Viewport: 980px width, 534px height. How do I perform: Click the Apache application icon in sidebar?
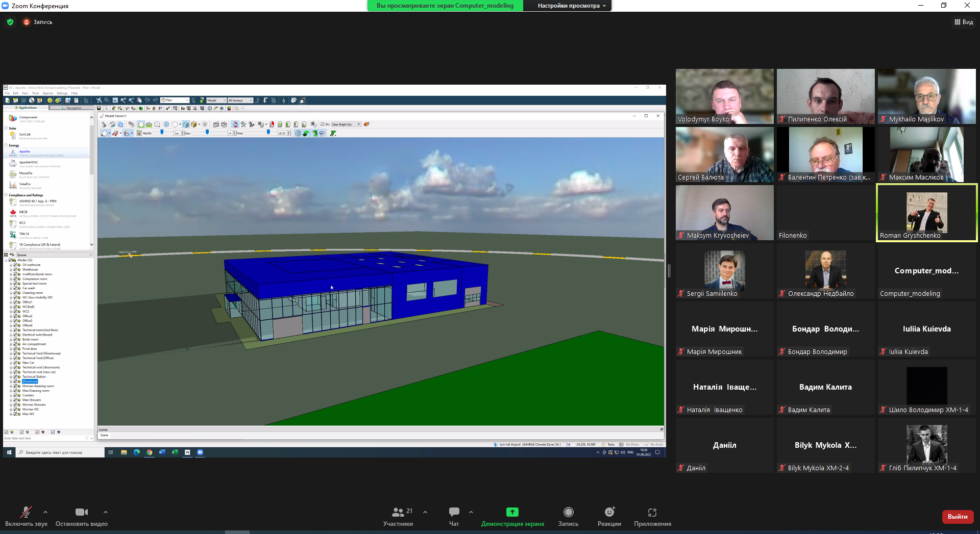click(13, 152)
